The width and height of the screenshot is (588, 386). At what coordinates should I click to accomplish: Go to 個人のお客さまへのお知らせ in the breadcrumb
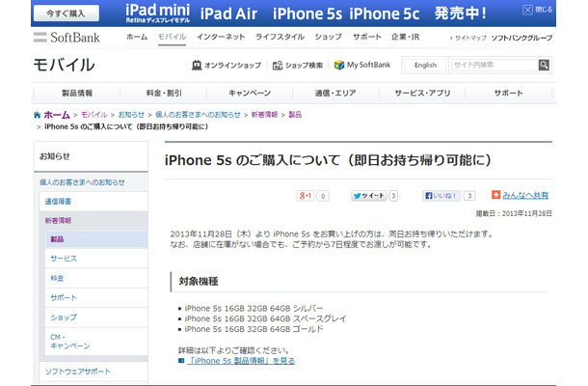click(x=198, y=115)
